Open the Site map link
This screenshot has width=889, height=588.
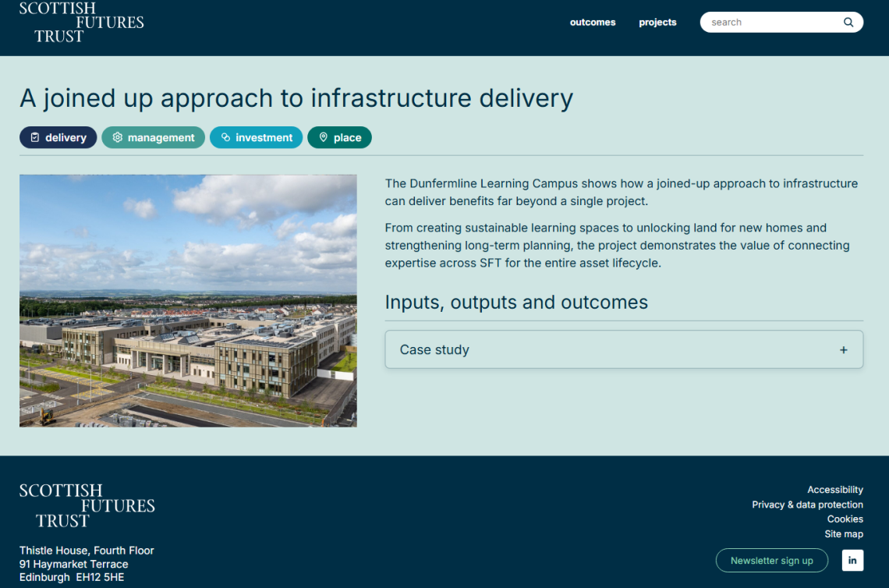[x=844, y=533]
